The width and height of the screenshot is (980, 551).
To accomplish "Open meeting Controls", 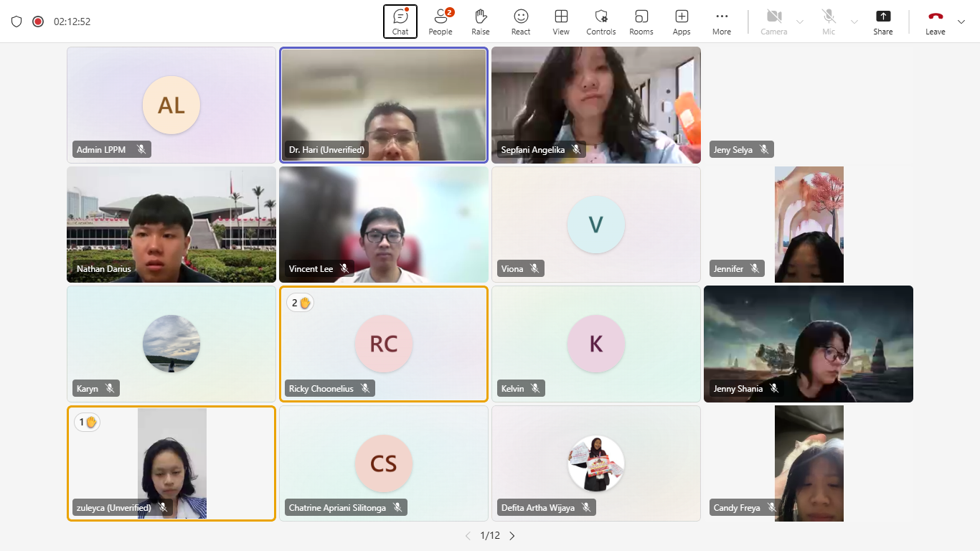I will pos(601,22).
